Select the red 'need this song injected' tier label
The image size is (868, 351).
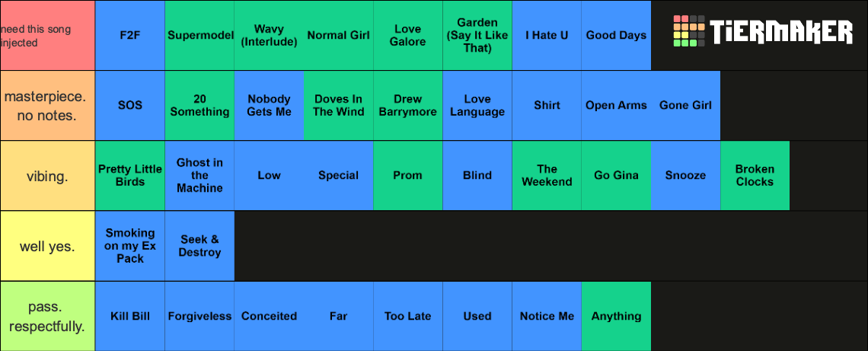(x=48, y=36)
